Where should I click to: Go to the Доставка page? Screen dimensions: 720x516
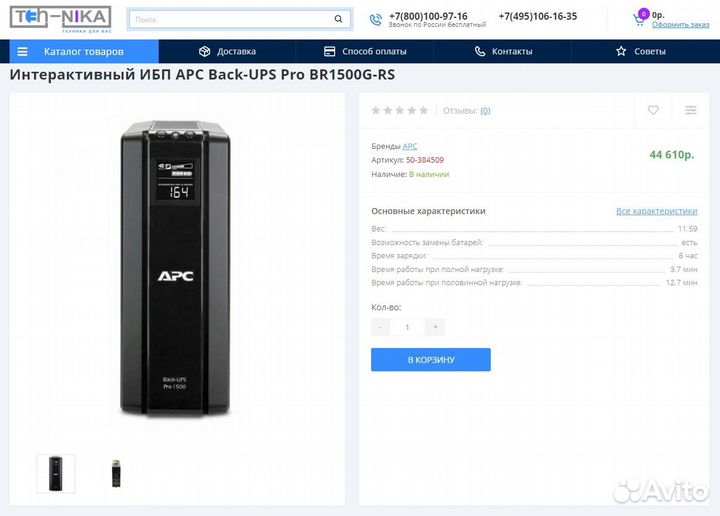(x=227, y=51)
